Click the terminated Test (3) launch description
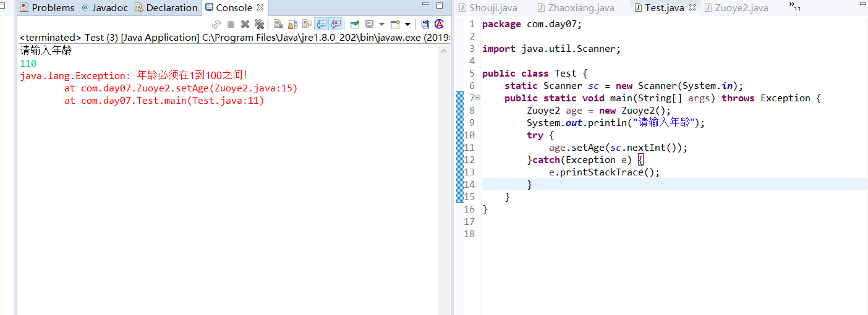The image size is (868, 315). [234, 37]
